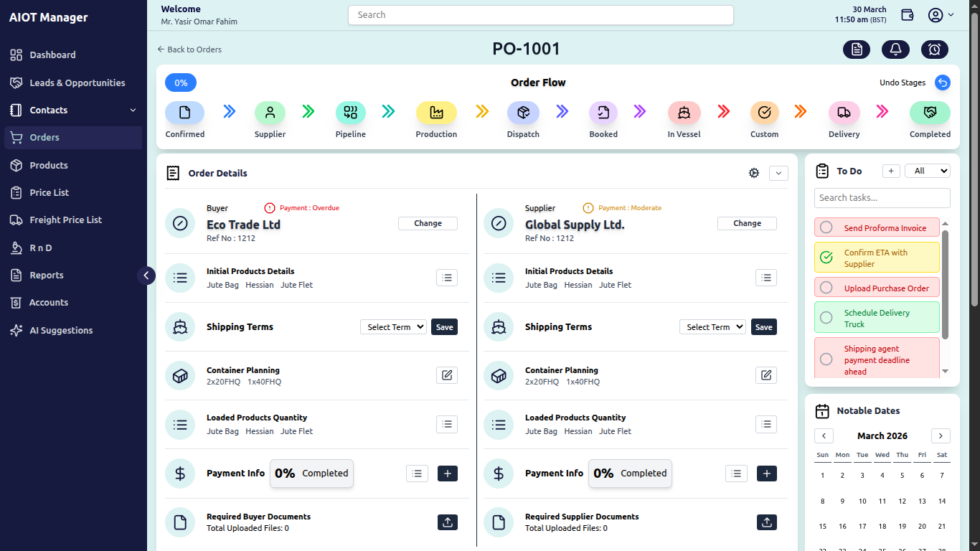The width and height of the screenshot is (980, 551).
Task: Edit buyer Container Planning
Action: click(x=447, y=375)
